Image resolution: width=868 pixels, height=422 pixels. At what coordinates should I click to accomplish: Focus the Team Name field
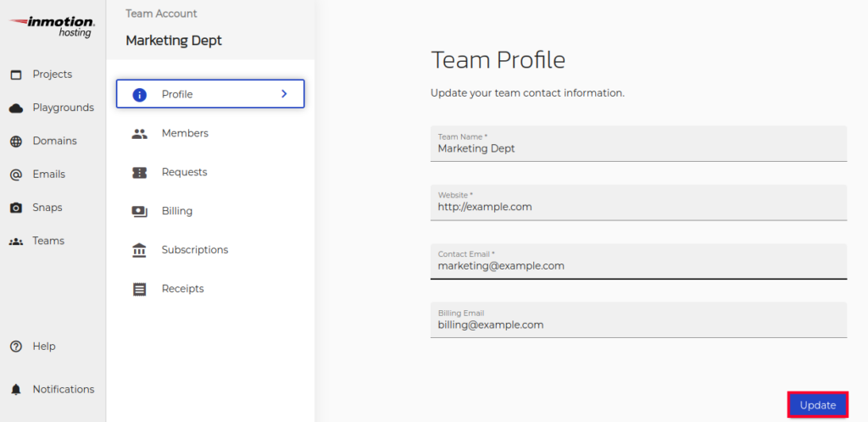pos(638,148)
